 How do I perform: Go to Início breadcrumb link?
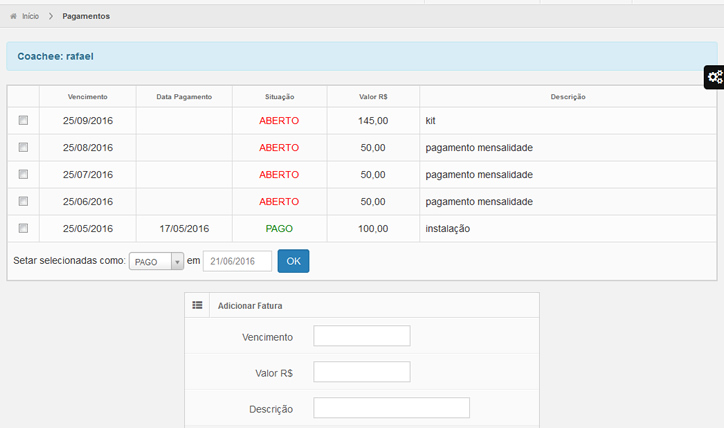tap(30, 17)
